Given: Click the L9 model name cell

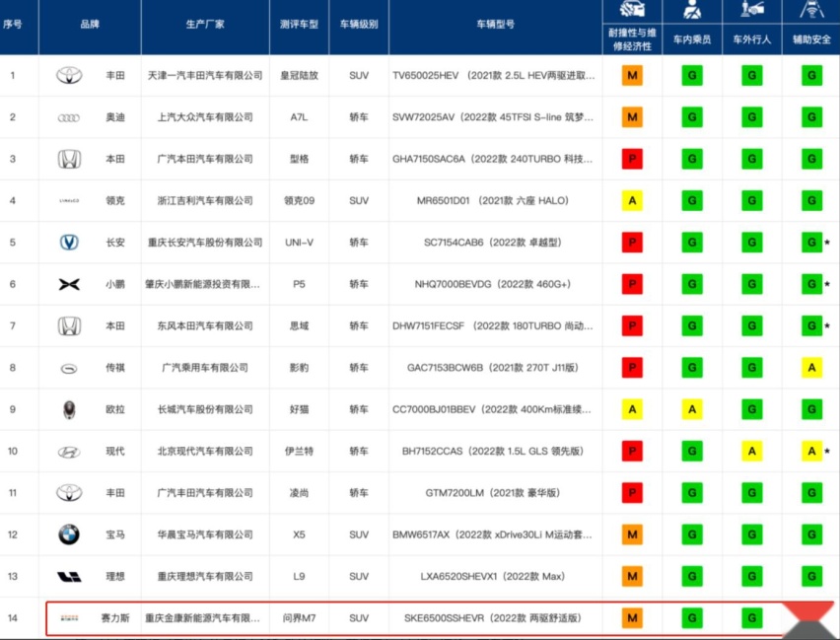Looking at the screenshot, I should pos(299,577).
